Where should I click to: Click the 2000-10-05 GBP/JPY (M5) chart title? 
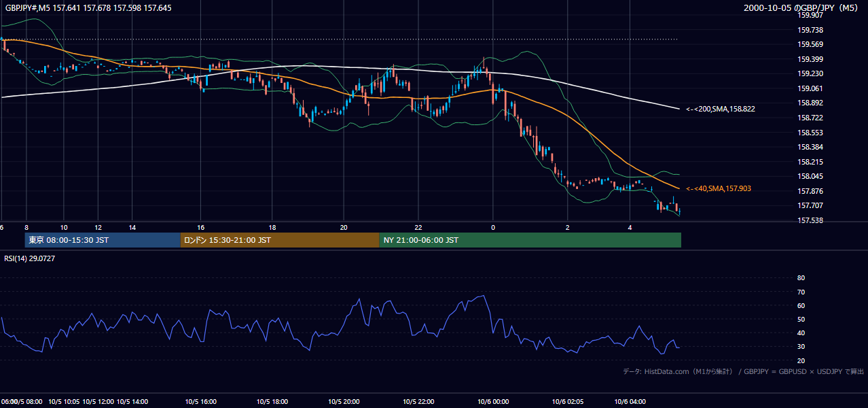pyautogui.click(x=801, y=8)
